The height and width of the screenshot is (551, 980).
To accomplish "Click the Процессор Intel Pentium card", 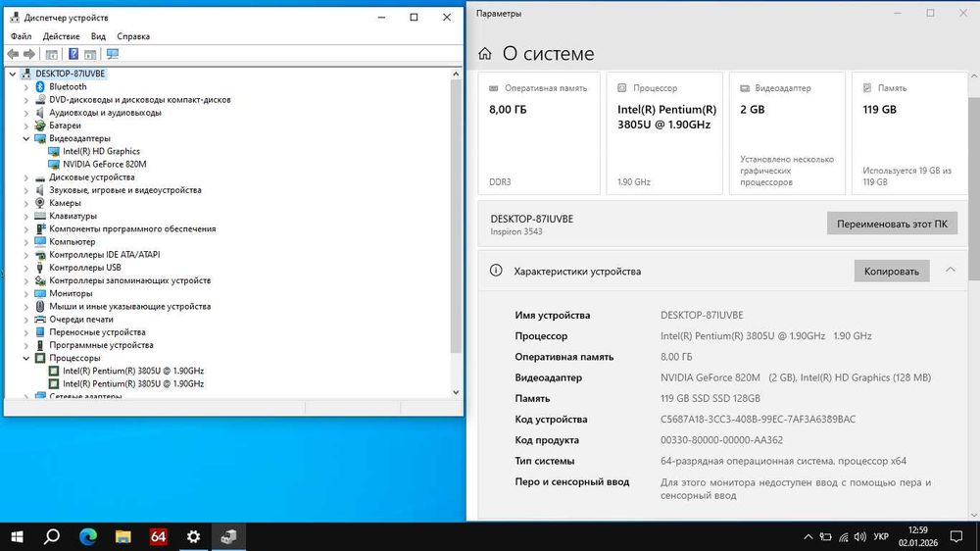I will [664, 133].
